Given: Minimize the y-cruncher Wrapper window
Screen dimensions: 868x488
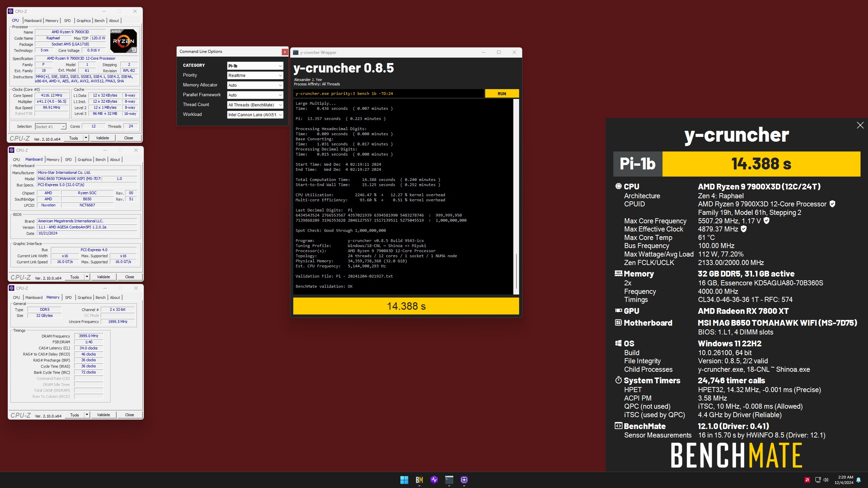Looking at the screenshot, I should [x=484, y=52].
